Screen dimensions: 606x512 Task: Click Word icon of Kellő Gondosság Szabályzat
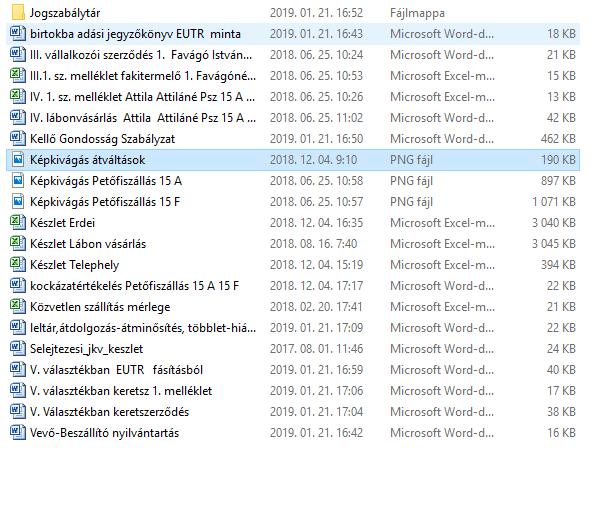18,138
